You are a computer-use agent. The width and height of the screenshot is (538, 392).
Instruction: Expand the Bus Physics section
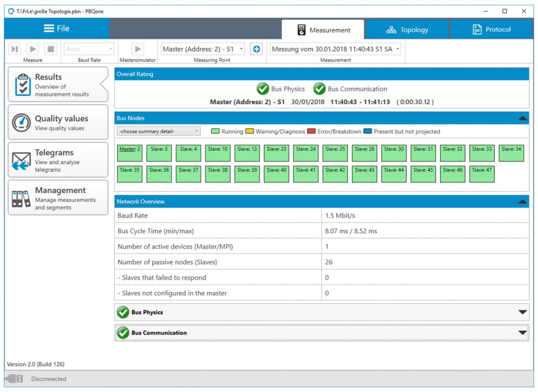tap(522, 312)
